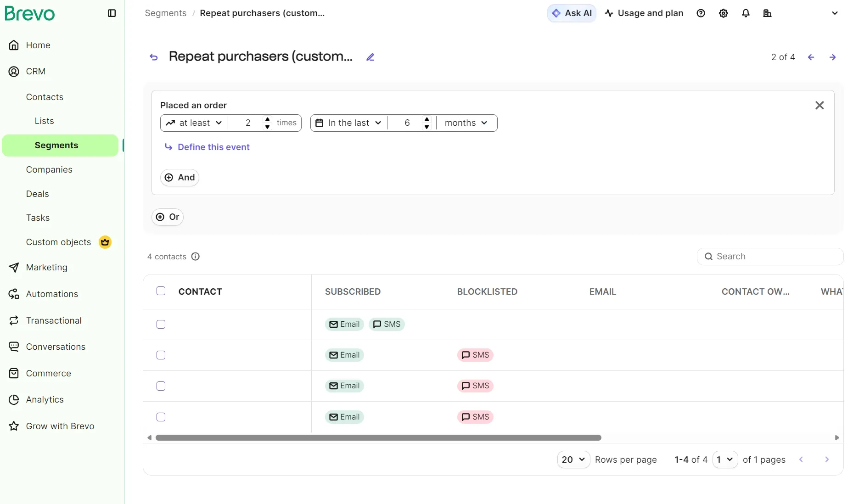
Task: Open the rows per page dropdown
Action: click(573, 459)
